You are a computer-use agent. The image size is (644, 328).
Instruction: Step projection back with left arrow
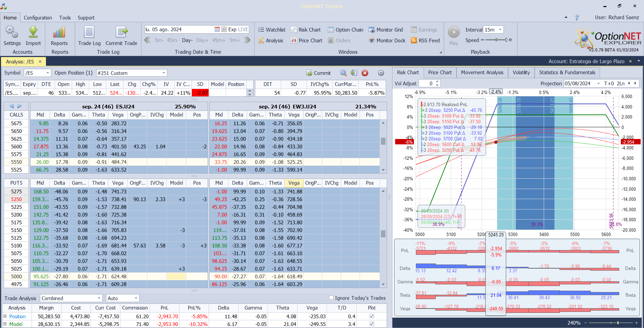point(629,83)
